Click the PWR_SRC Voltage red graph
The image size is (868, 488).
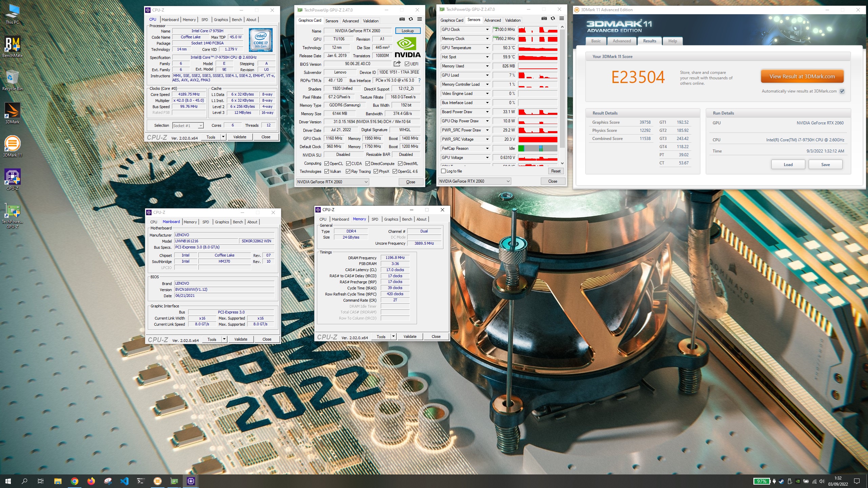click(x=538, y=139)
